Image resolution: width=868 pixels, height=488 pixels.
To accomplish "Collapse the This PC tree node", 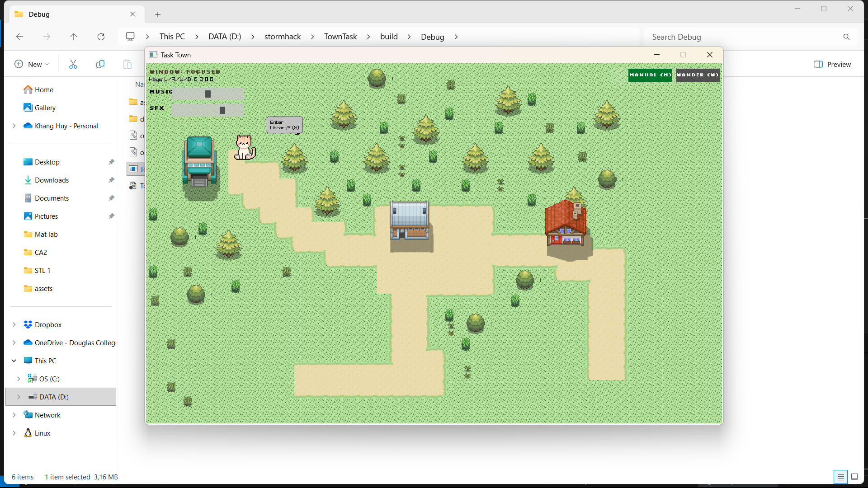I will (x=14, y=361).
